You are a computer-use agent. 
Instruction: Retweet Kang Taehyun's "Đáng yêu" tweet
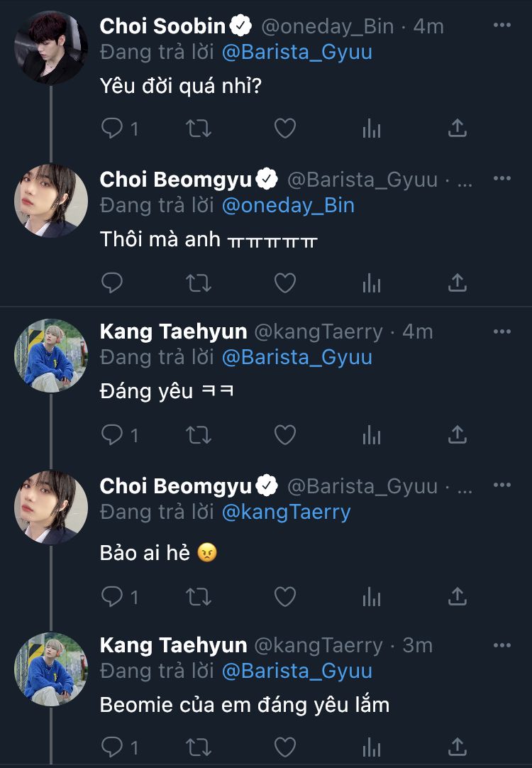click(198, 434)
